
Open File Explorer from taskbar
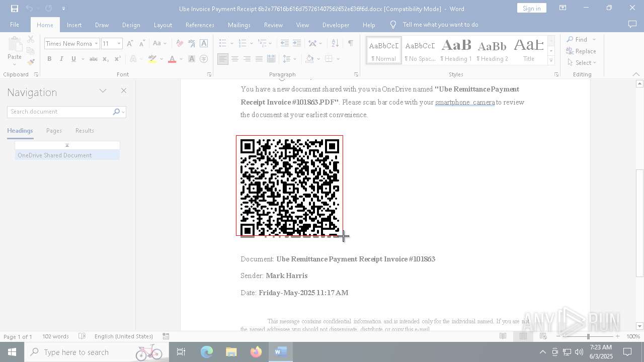(x=231, y=352)
